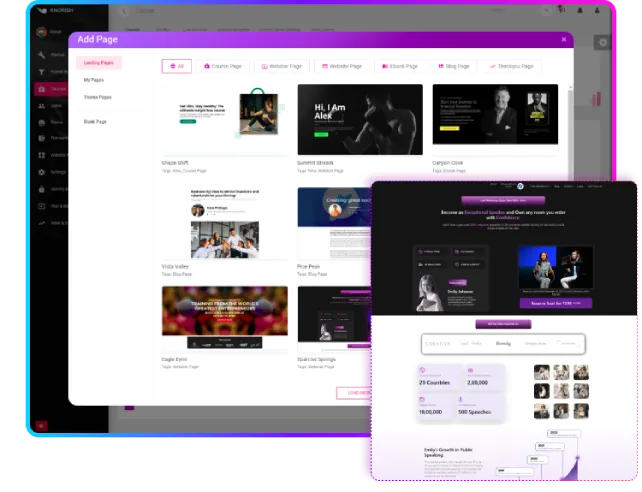Open the analytics chart icon in left sidebar

pos(42,223)
